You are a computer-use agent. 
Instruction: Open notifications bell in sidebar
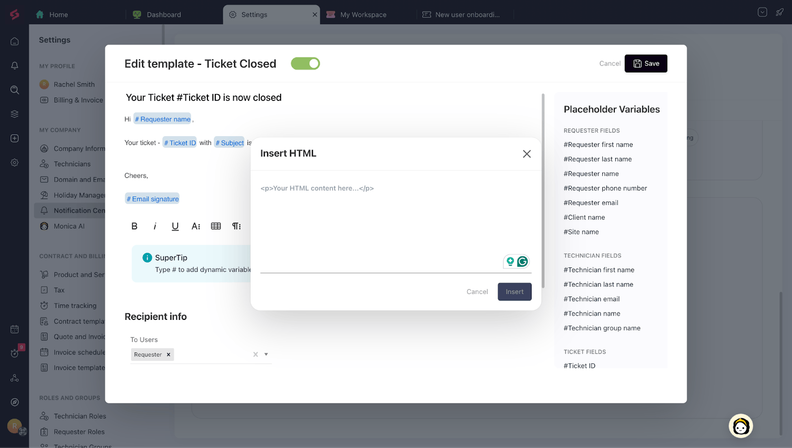tap(15, 66)
